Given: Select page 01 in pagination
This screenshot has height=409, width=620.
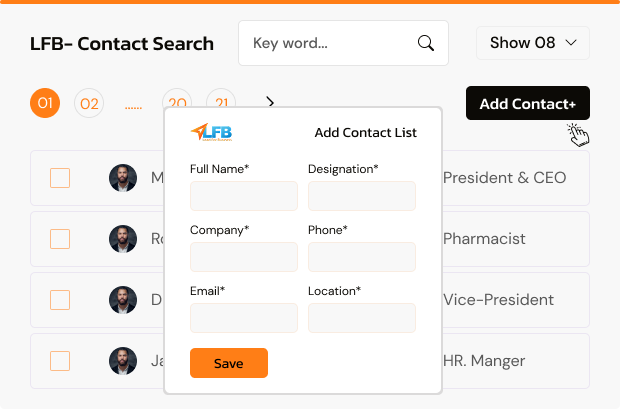Looking at the screenshot, I should 45,103.
